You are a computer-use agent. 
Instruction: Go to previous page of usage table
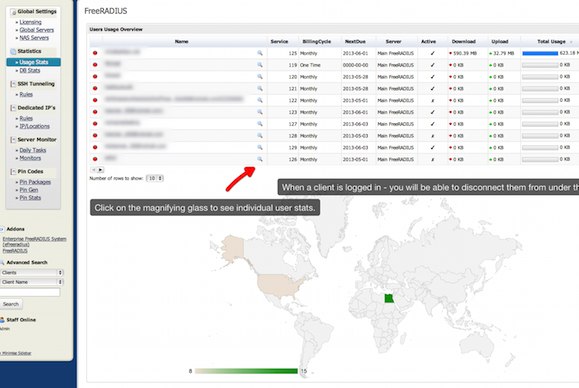94,170
